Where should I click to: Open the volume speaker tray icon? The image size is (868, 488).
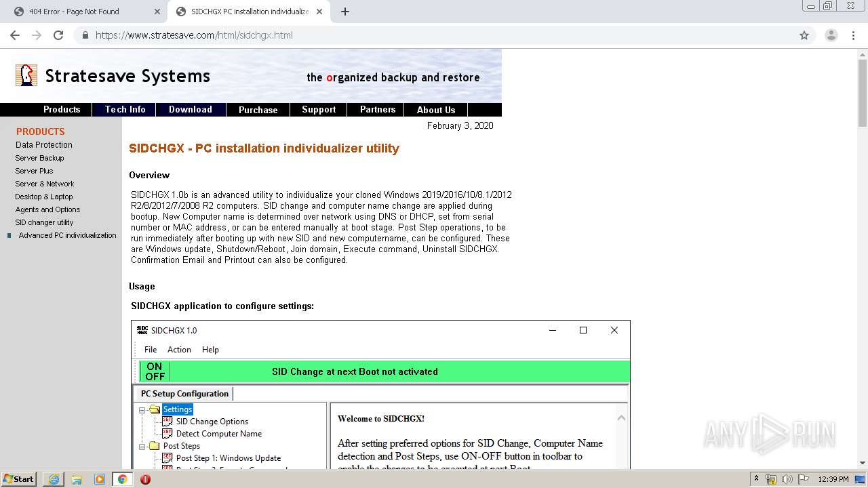(x=787, y=479)
